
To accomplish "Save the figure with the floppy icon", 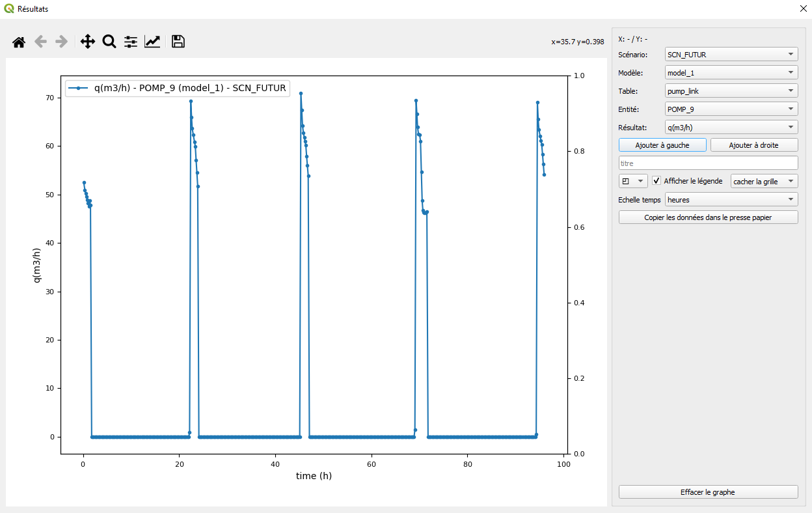I will point(178,42).
